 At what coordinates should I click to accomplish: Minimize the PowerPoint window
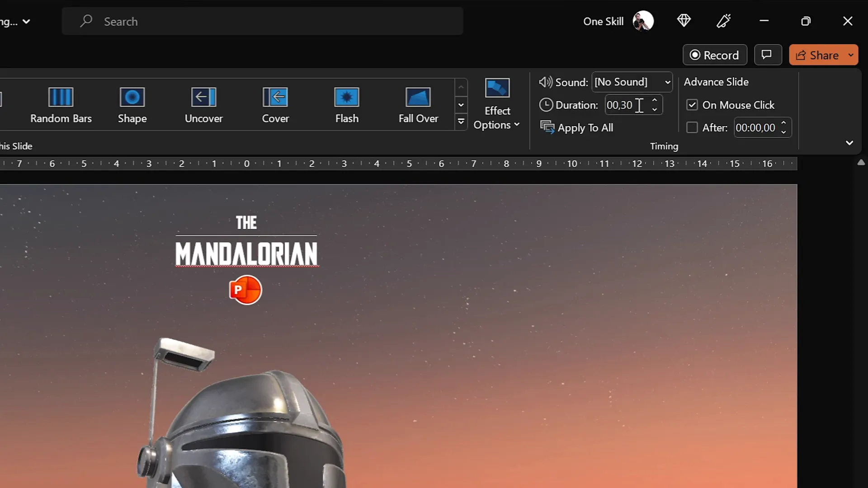click(x=764, y=21)
